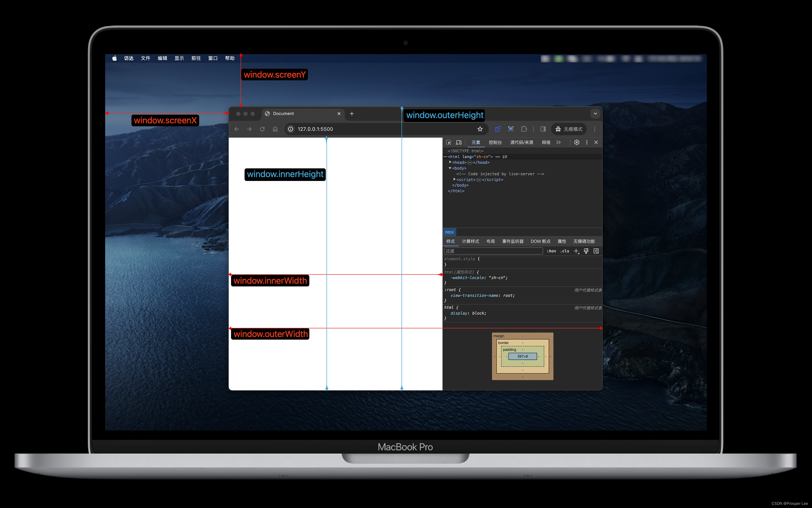View site information icon in address bar
Screen dimensions: 812x508
click(290, 129)
